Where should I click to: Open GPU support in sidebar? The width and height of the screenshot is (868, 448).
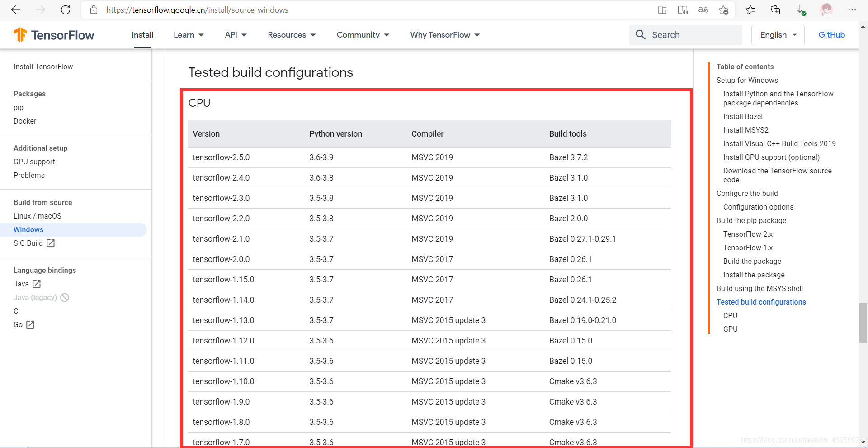34,162
